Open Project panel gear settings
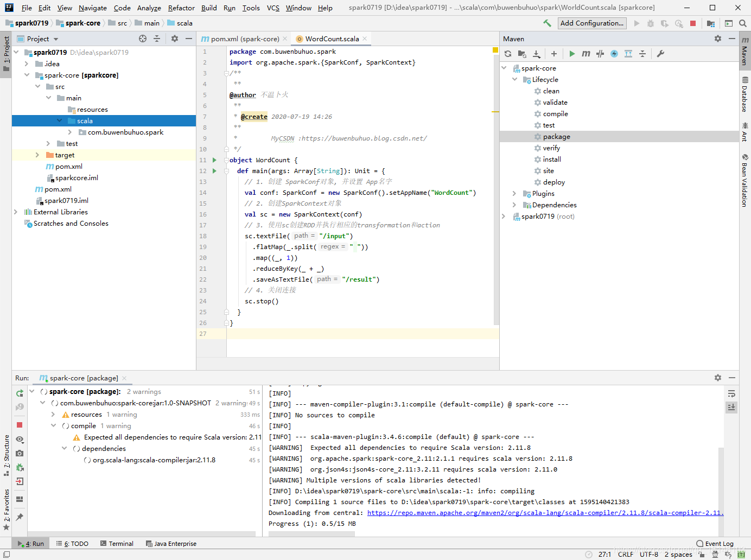Image resolution: width=751 pixels, height=560 pixels. tap(175, 39)
